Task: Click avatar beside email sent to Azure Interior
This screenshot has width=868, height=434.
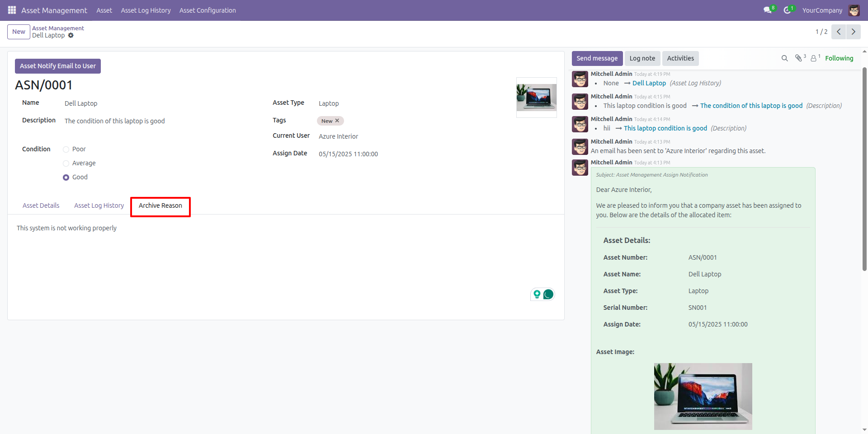Action: [580, 146]
